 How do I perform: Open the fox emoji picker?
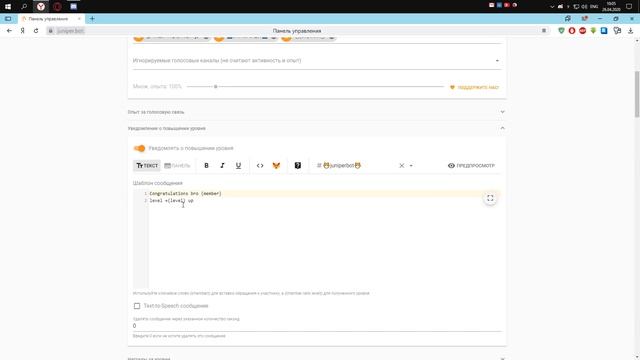(276, 166)
